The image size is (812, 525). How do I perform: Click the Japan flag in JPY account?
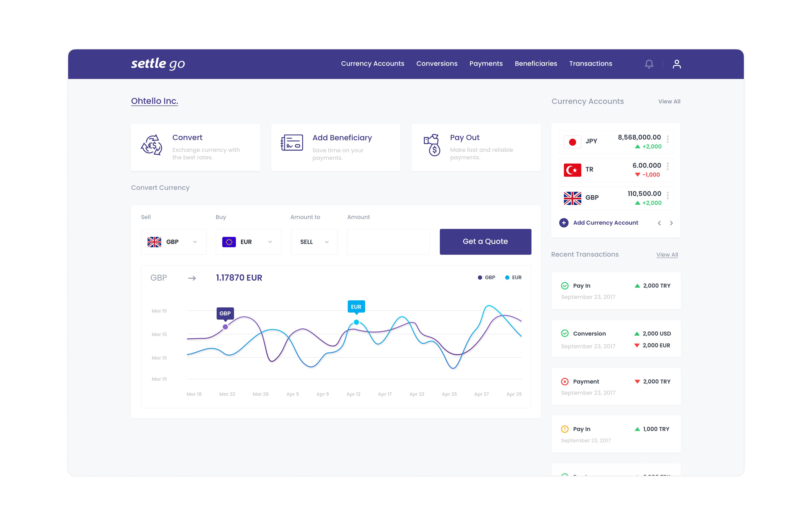tap(572, 142)
